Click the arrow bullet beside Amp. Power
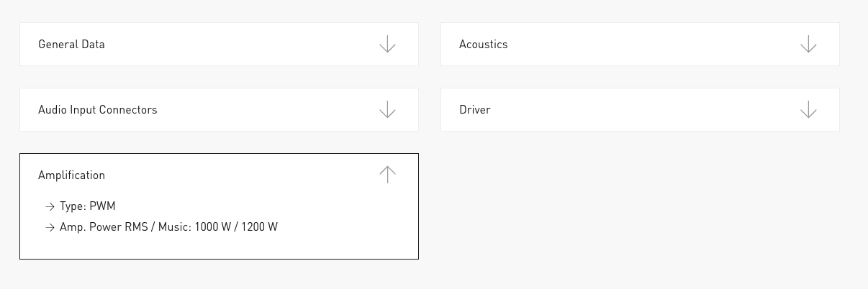The height and width of the screenshot is (289, 868). pyautogui.click(x=50, y=227)
